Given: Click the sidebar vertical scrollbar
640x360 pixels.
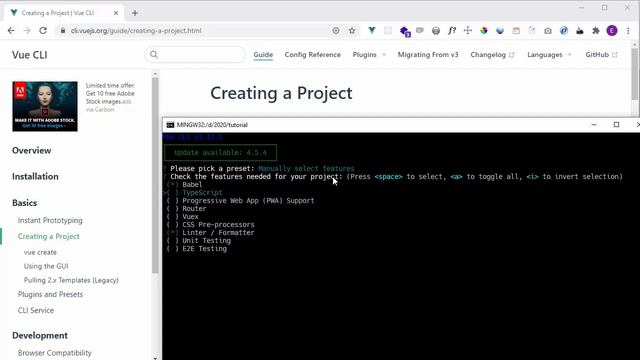Looking at the screenshot, I should tap(155, 176).
